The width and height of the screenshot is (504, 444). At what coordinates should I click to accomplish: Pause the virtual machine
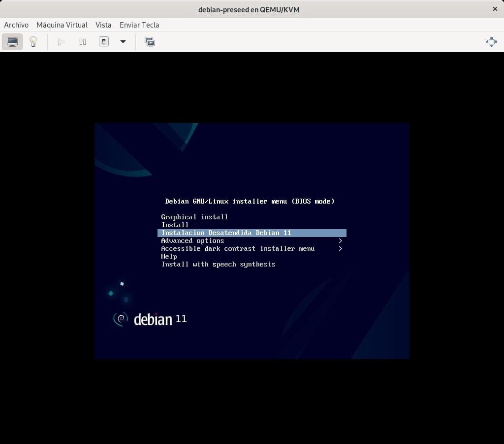pos(83,42)
